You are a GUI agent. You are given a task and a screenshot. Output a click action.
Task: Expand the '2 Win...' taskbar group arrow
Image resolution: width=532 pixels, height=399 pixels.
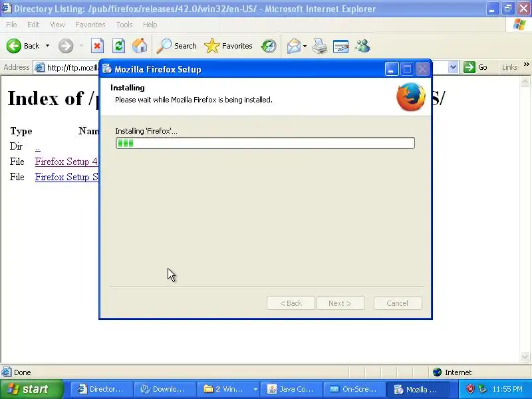coord(255,390)
